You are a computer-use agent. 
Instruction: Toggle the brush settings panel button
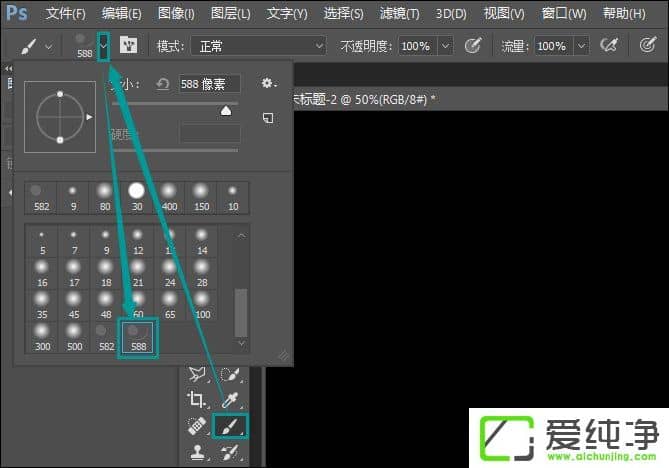point(129,46)
